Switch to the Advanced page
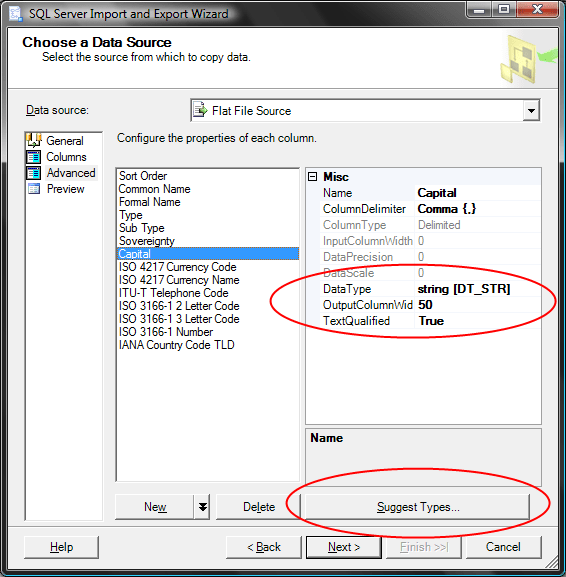The height and width of the screenshot is (577, 566). pyautogui.click(x=71, y=173)
